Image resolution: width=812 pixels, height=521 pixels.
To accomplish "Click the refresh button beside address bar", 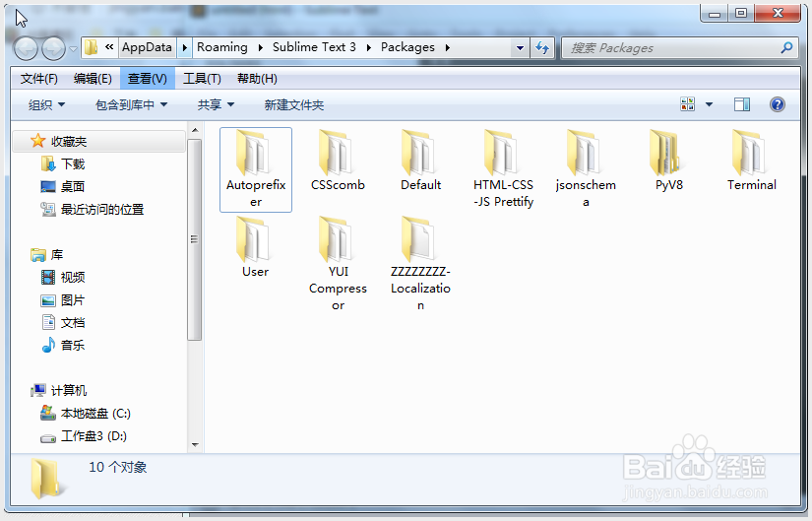I will coord(542,48).
